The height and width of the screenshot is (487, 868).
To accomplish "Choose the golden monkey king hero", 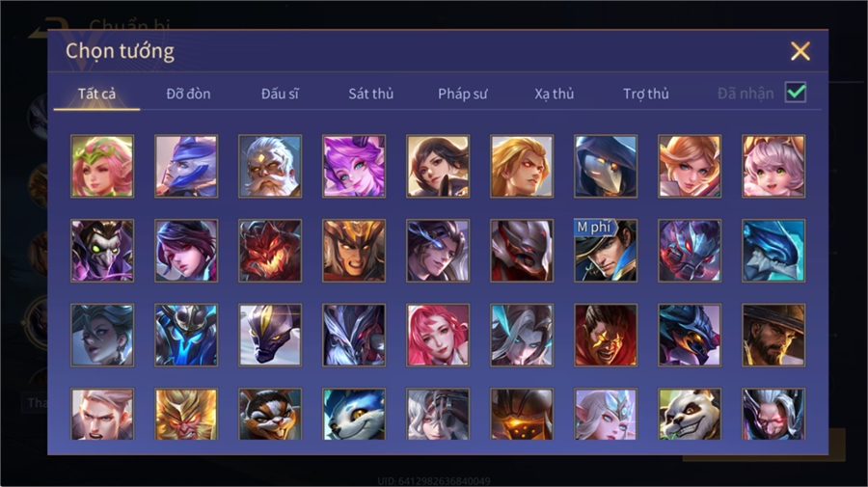I will coord(186,414).
